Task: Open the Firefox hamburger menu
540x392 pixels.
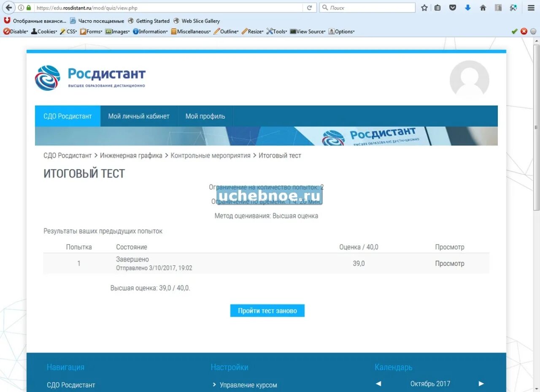Action: tap(531, 8)
